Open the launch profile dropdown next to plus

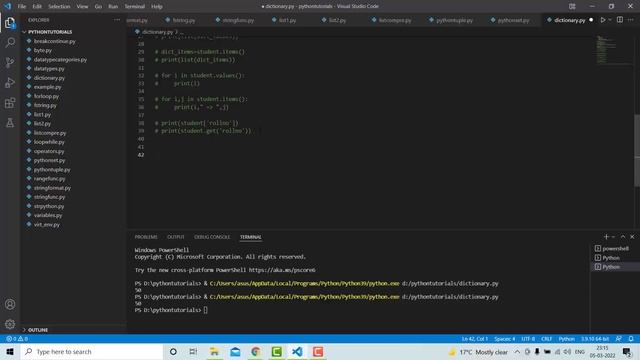(x=613, y=237)
